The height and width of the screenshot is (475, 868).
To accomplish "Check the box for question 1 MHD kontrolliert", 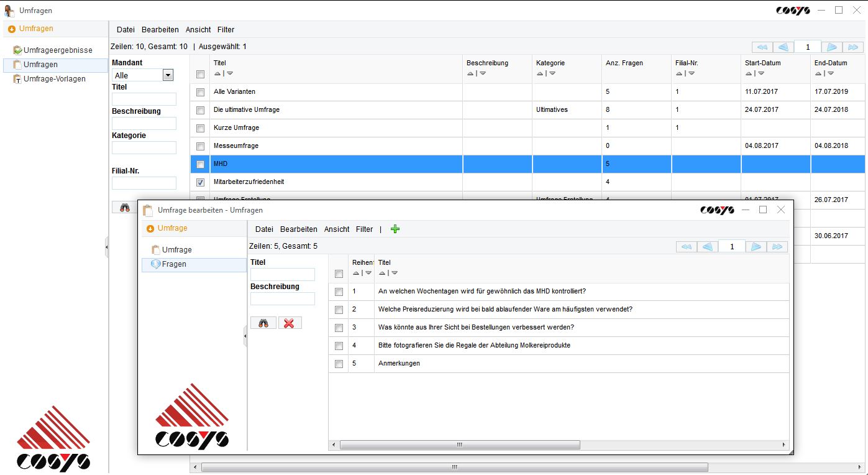I will pos(339,292).
